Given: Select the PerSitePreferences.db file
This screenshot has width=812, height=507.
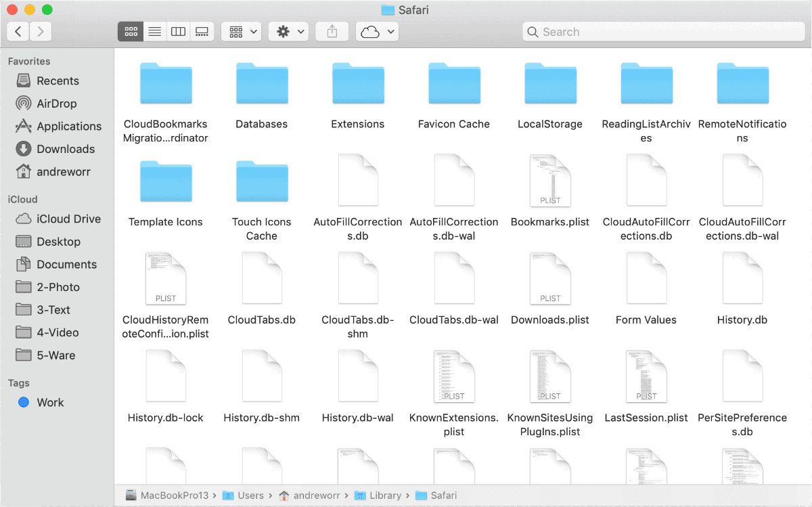Looking at the screenshot, I should click(742, 376).
